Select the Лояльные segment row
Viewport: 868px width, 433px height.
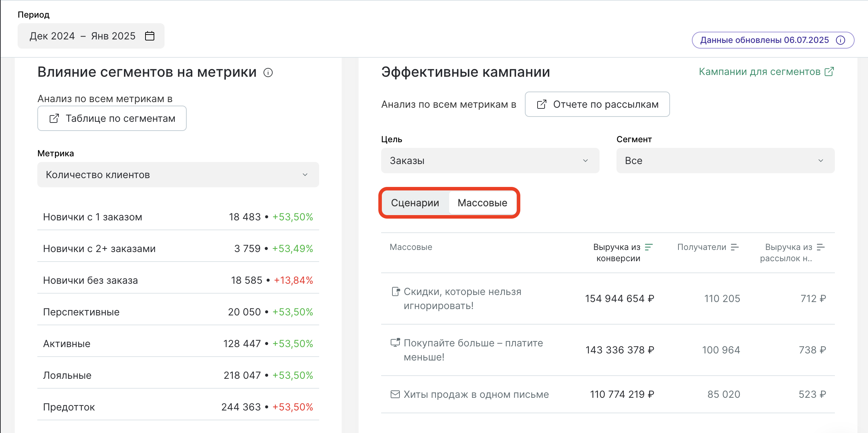coord(178,375)
